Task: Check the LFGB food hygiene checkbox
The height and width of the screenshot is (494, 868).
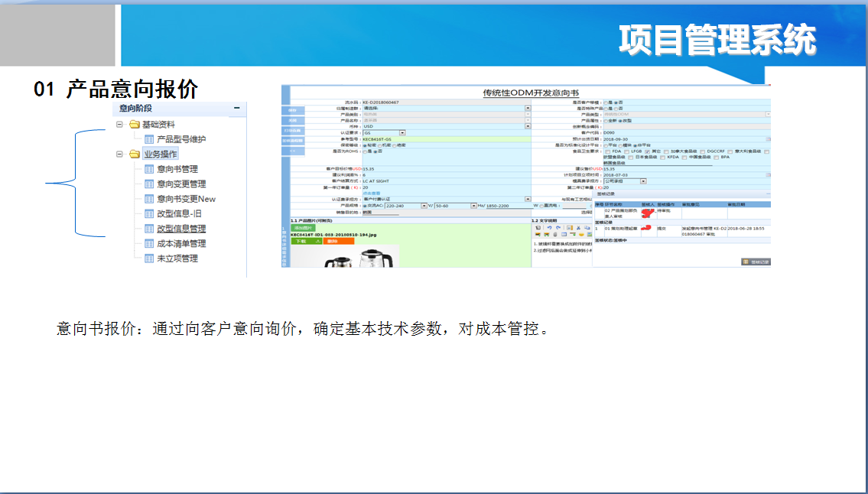Action: click(x=626, y=151)
